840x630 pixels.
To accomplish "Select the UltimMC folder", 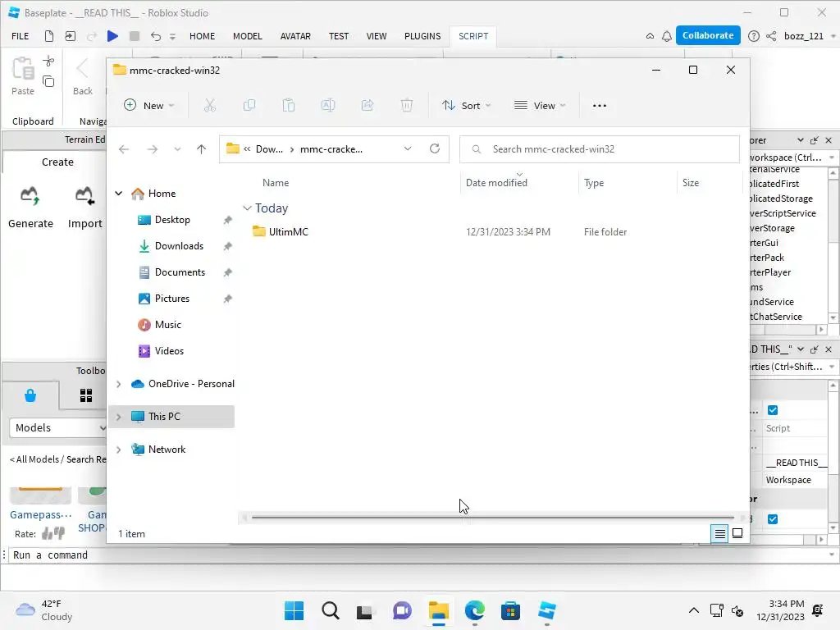I will tap(288, 232).
